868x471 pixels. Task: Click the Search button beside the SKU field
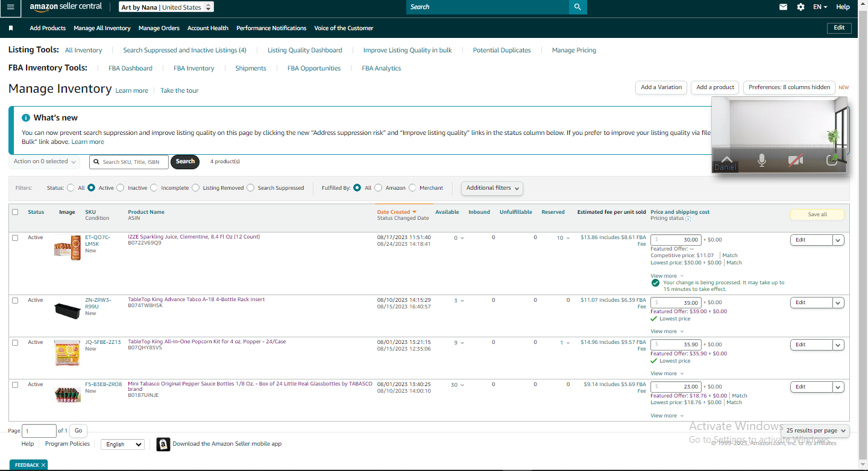[185, 161]
